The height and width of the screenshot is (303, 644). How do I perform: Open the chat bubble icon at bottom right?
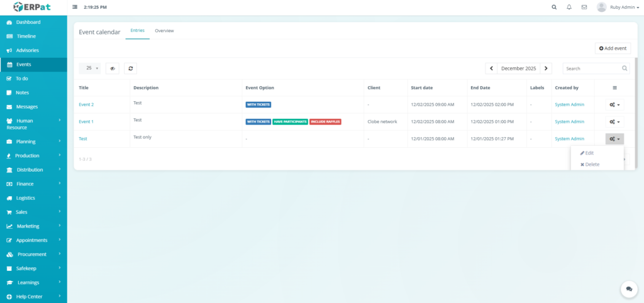click(x=628, y=289)
